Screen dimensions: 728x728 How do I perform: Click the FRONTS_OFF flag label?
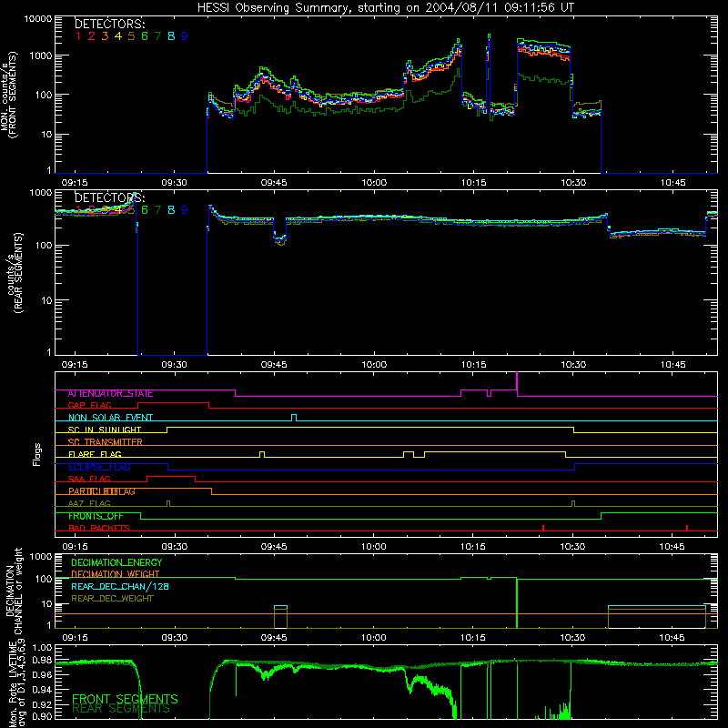96,516
